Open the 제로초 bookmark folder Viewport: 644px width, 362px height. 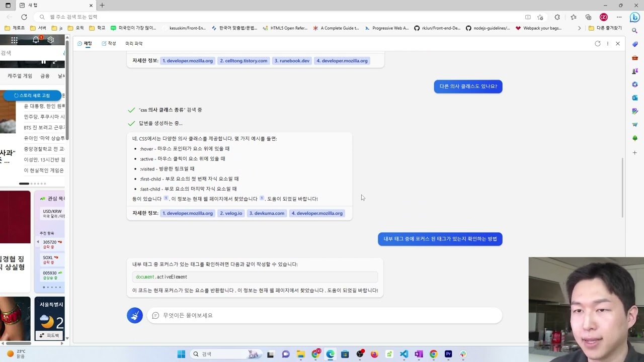(15, 28)
